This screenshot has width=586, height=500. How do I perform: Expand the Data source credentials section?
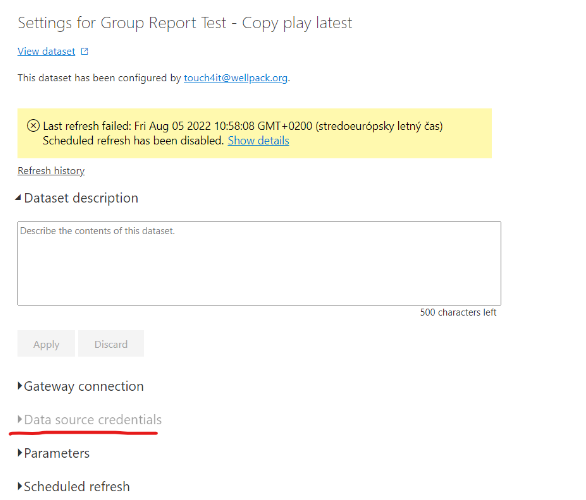(x=89, y=420)
